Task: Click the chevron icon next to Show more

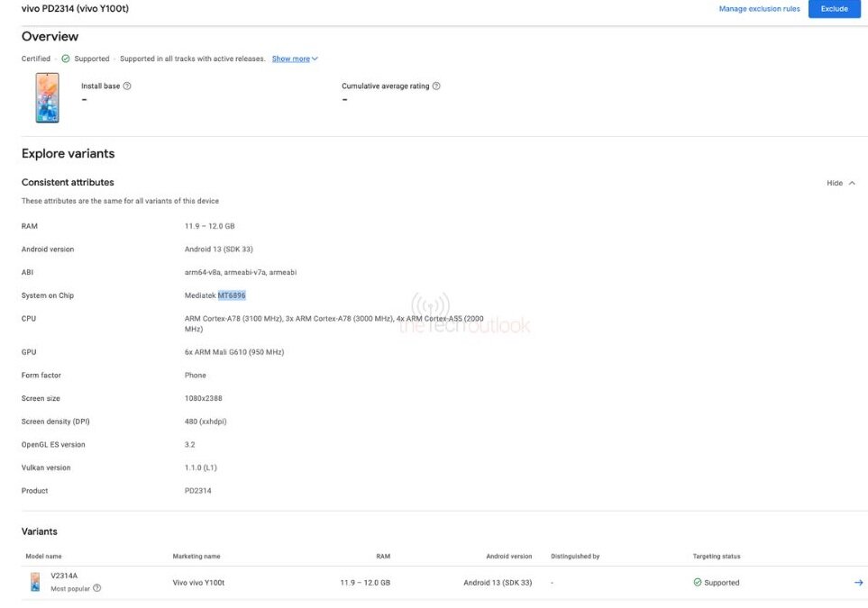Action: pyautogui.click(x=315, y=57)
